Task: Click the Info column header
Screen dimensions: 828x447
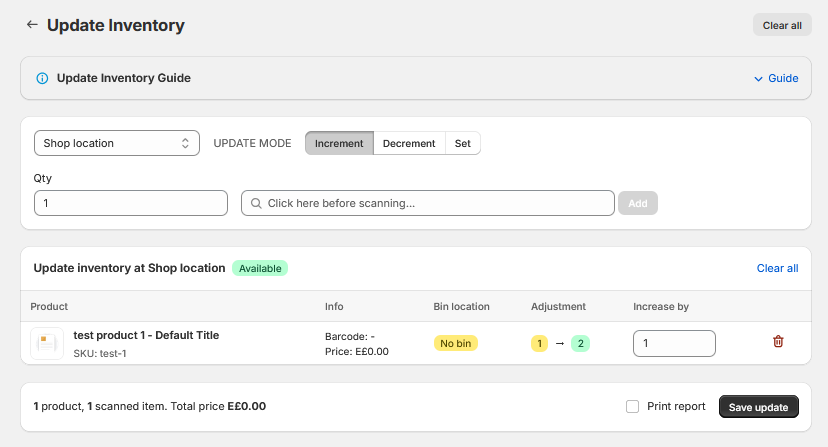Action: coord(334,306)
